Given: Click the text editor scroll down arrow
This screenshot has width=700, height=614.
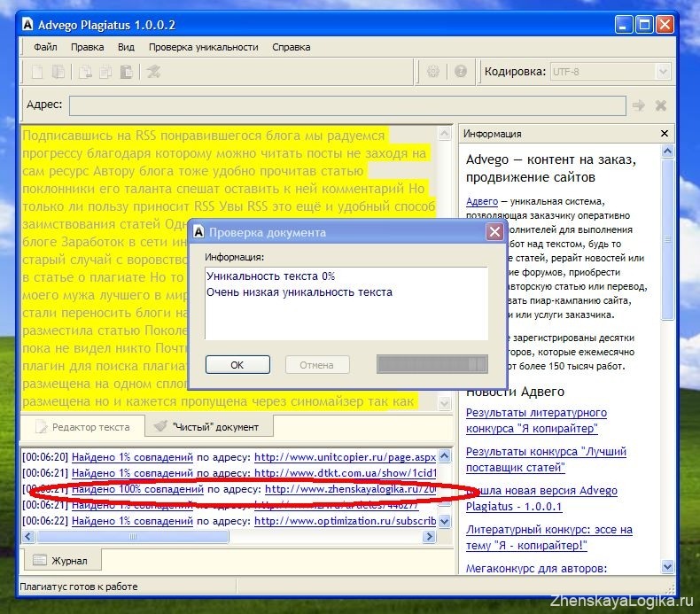Looking at the screenshot, I should pos(445,403).
